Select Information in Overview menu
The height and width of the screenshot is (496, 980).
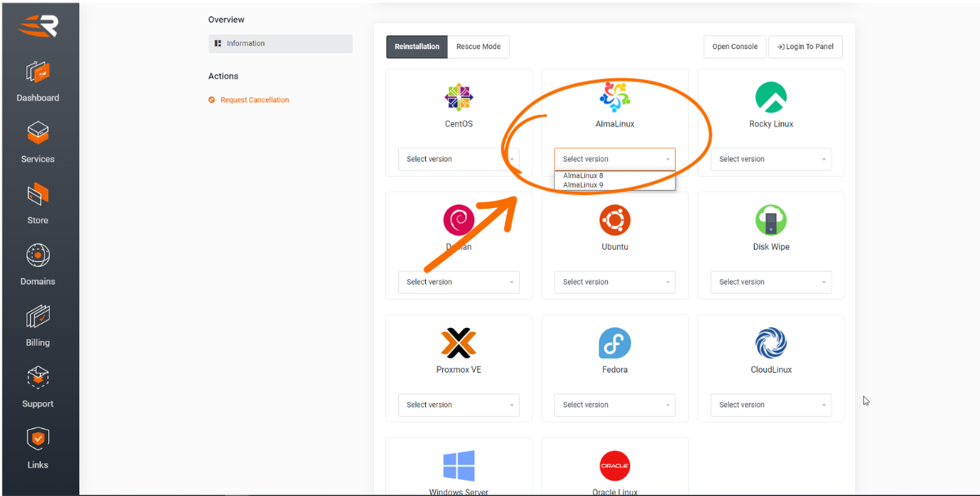(280, 43)
